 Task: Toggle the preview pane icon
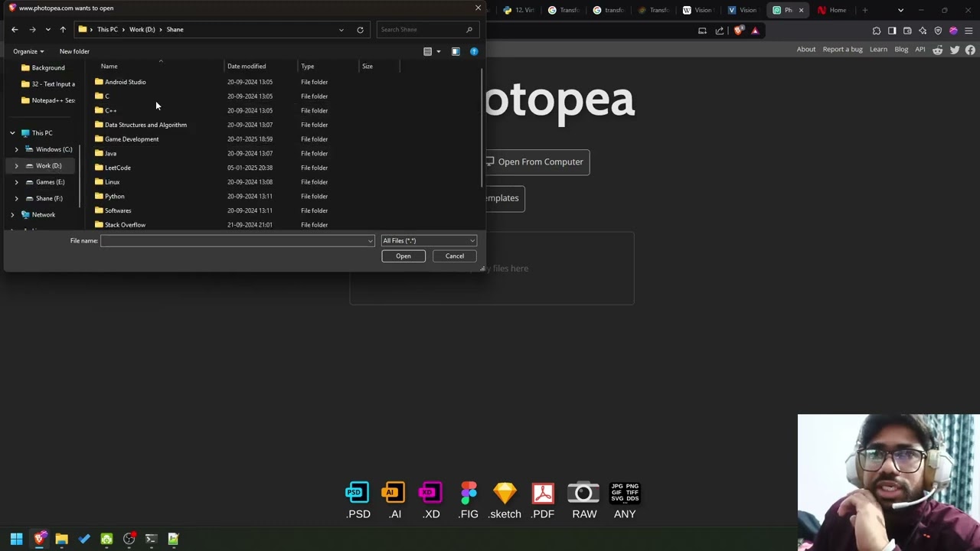(456, 51)
